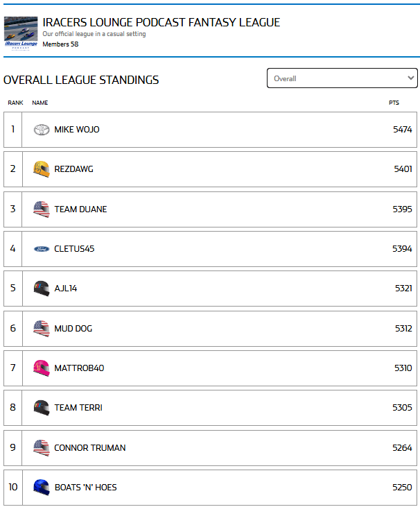Click the NAME column header

(40, 103)
